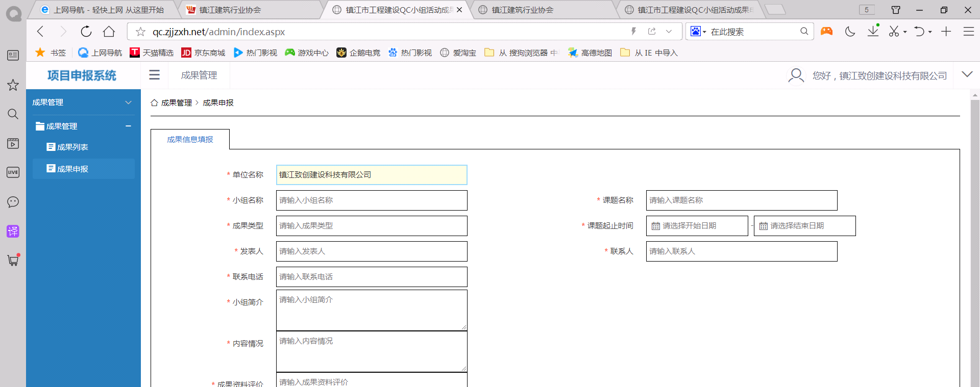
Task: Open the 天猫精选 bookmark
Action: [152, 53]
